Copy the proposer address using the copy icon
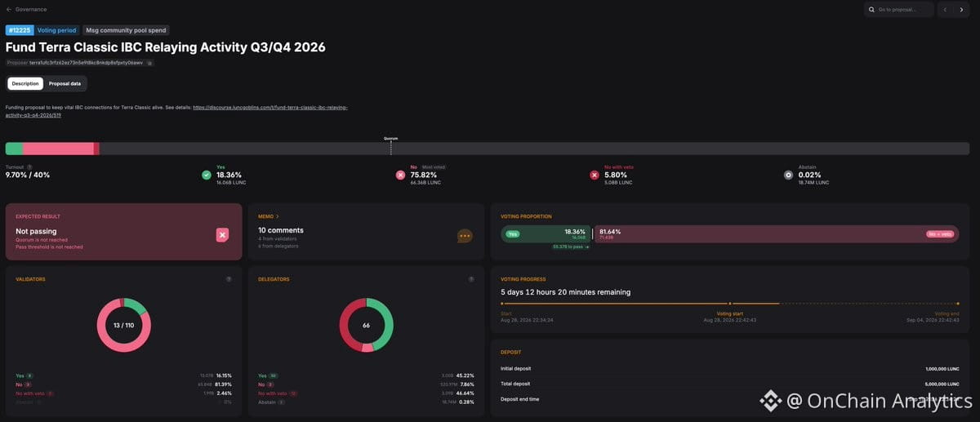 pos(149,63)
